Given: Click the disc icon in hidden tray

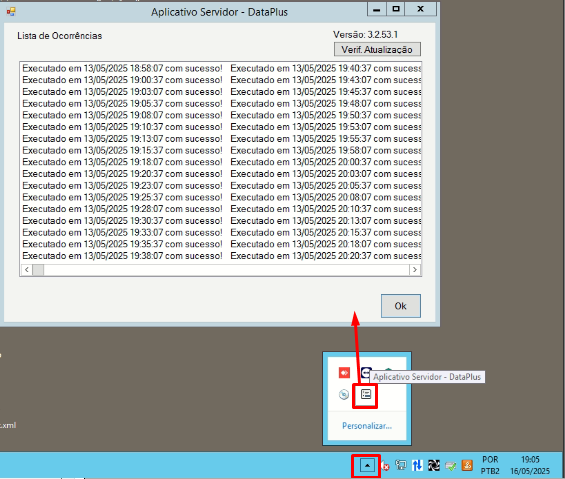Looking at the screenshot, I should point(344,394).
